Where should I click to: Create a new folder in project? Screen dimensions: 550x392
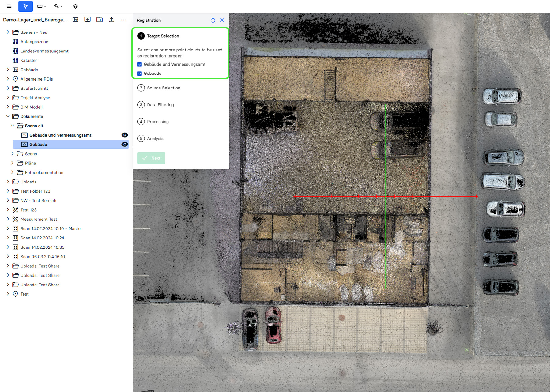coord(100,20)
